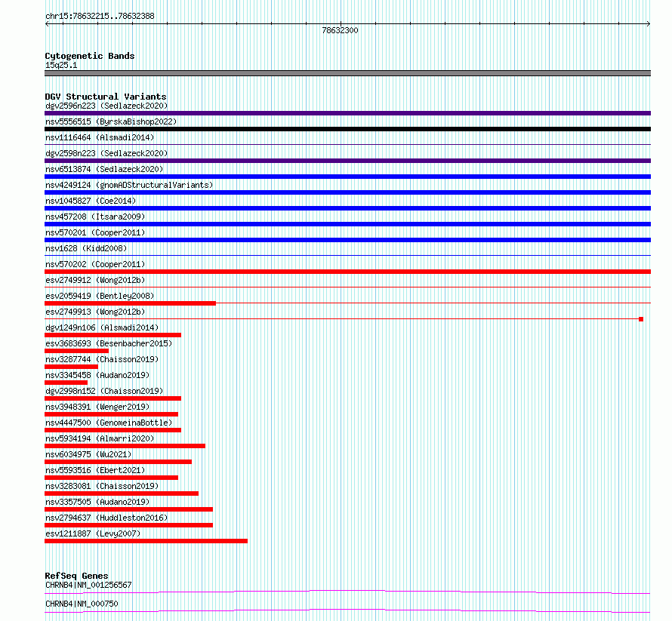Open the nsv1628 (Kidd2008) variant

point(86,248)
